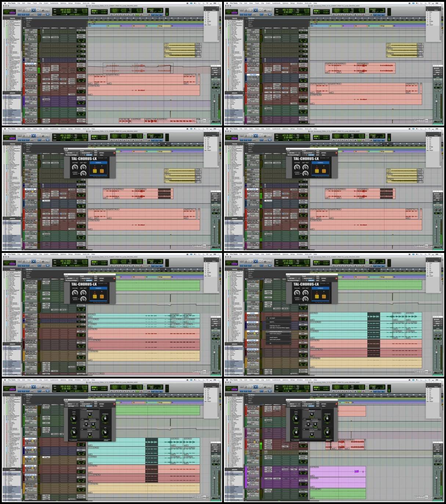This screenshot has width=446, height=504.
Task: Toggle COMPARE button in 2:06.456 plug-in header
Action: [x=88, y=406]
